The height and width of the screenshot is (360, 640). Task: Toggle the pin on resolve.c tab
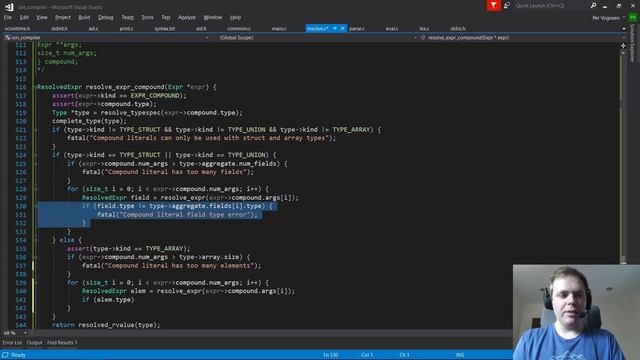coord(335,29)
